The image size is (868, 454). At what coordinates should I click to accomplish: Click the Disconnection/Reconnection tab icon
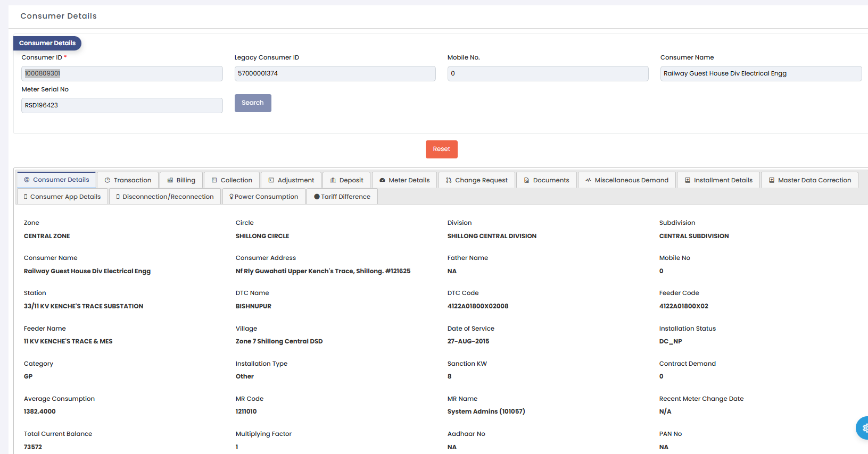(118, 197)
